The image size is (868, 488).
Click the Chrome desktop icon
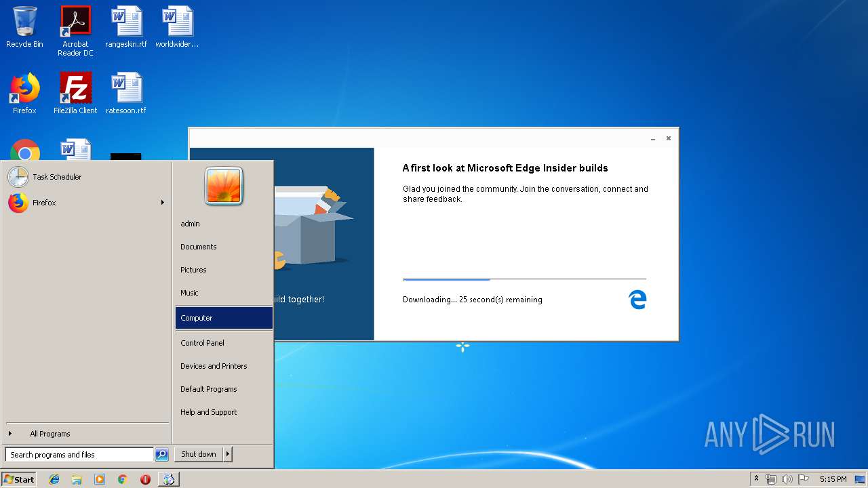[25, 150]
